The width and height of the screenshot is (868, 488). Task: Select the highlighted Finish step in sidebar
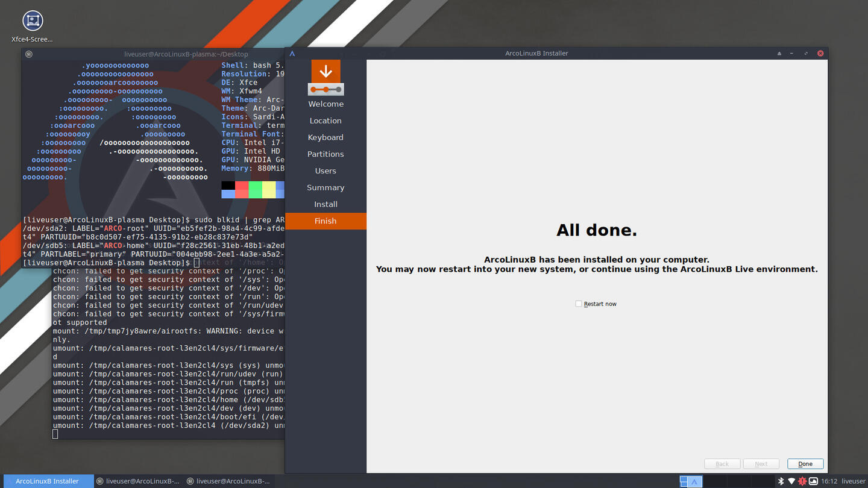pos(325,221)
